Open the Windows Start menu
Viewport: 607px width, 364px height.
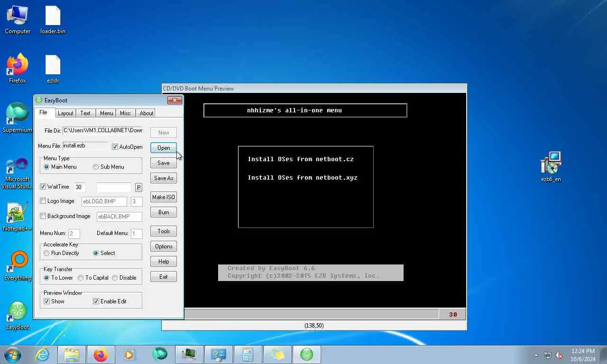[13, 354]
